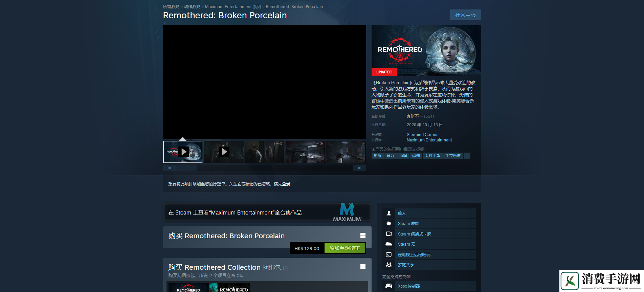This screenshot has height=292, width=644.
Task: Click Windows icon beside Broken Porcelain purchase
Action: 363,235
